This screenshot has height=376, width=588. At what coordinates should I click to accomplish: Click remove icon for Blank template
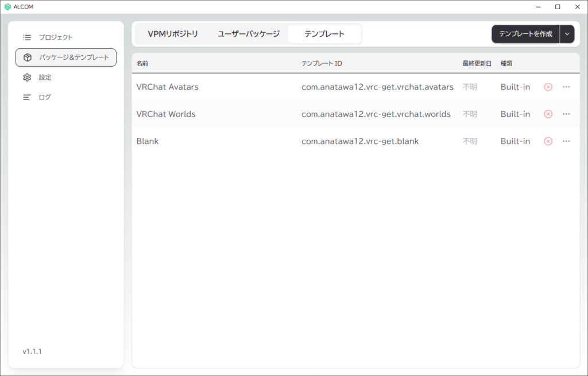(548, 141)
